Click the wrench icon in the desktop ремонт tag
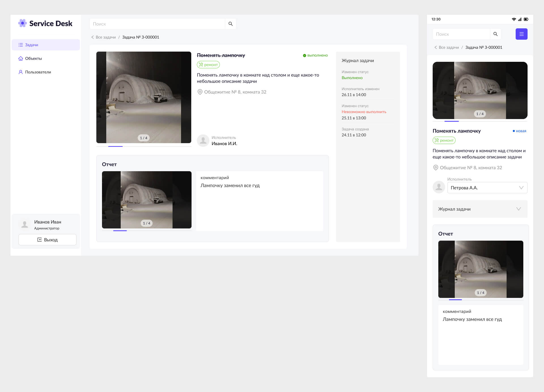 tap(201, 65)
